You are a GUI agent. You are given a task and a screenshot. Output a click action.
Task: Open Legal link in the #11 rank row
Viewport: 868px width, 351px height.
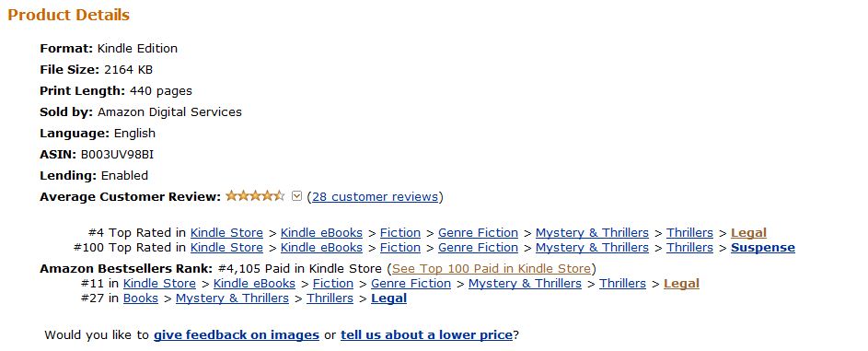coord(681,284)
